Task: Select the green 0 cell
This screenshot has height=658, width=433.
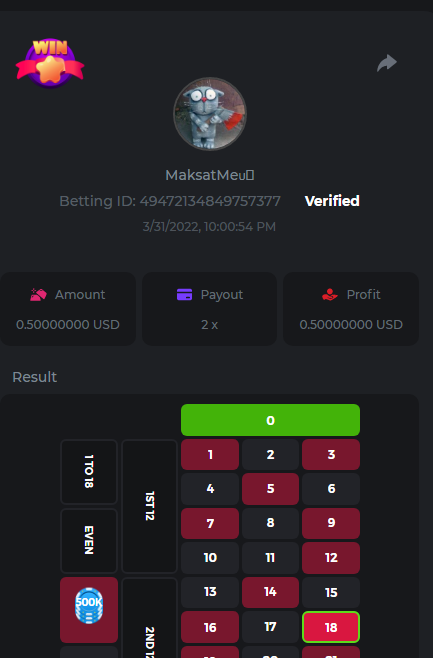Action: 270,420
